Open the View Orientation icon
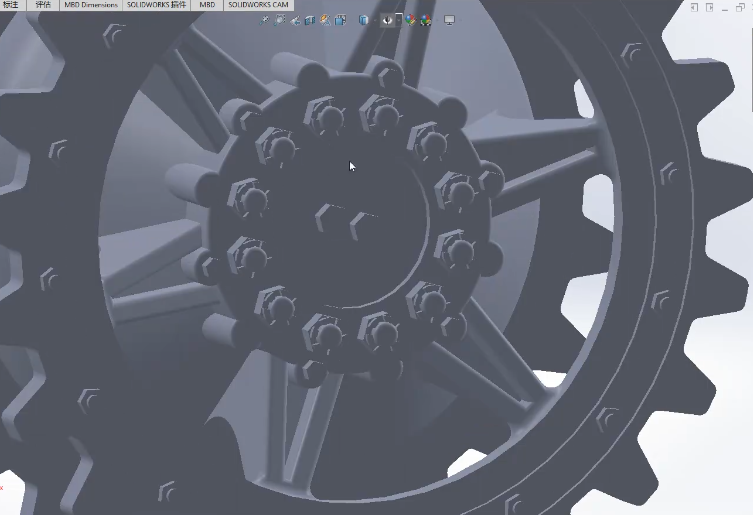This screenshot has height=515, width=753. pos(340,20)
